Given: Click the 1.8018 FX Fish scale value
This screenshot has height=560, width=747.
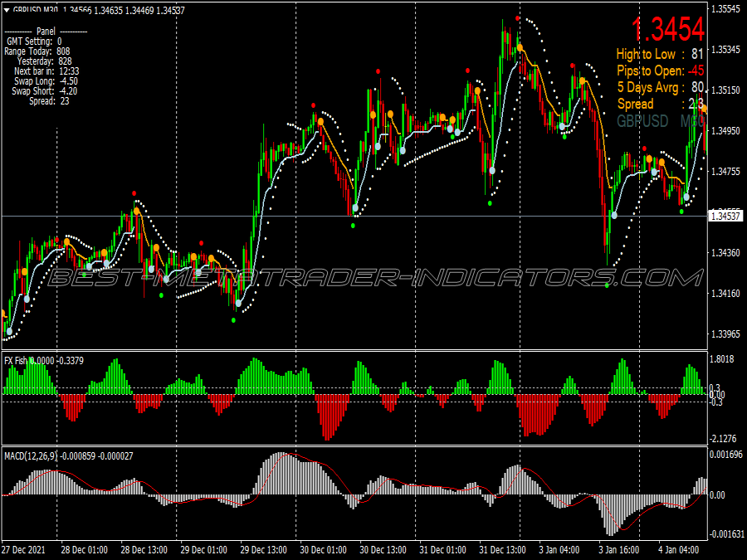Looking at the screenshot, I should click(722, 359).
